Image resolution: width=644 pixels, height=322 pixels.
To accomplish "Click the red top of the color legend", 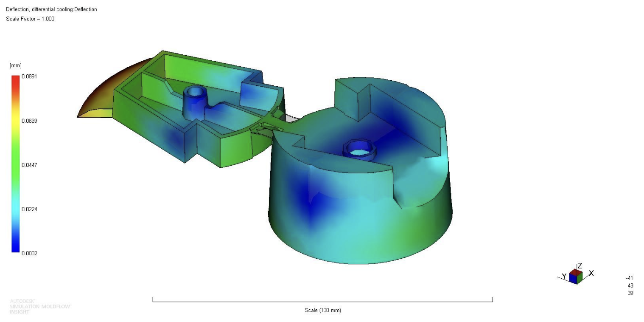I will tap(15, 79).
